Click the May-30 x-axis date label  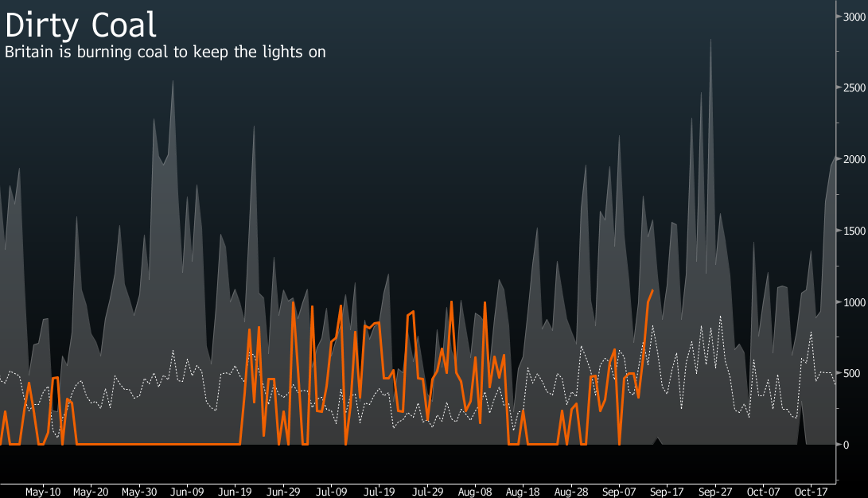click(x=139, y=492)
